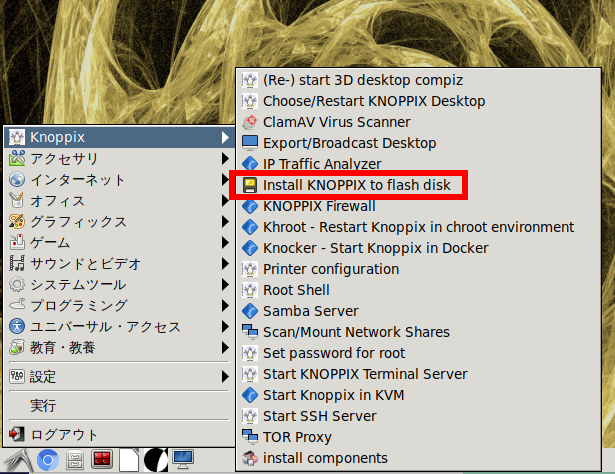This screenshot has width=615, height=474.
Task: Open the file manager cabinet icon in taskbar
Action: click(74, 460)
